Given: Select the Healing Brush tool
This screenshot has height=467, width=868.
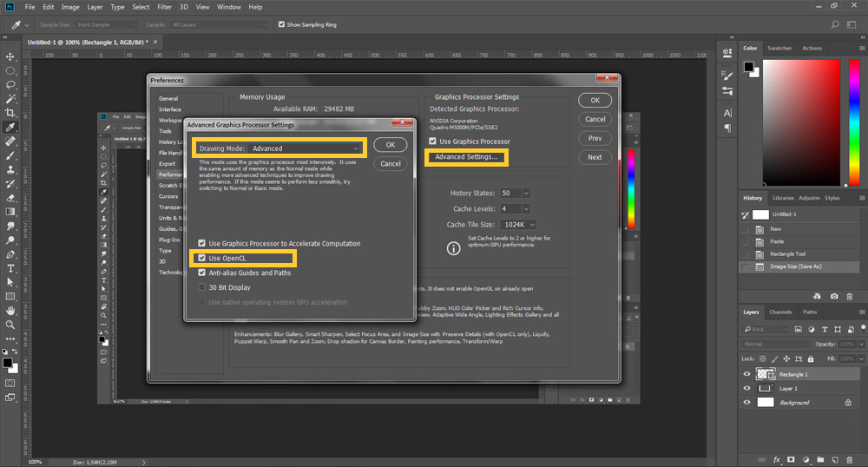Looking at the screenshot, I should click(x=10, y=141).
